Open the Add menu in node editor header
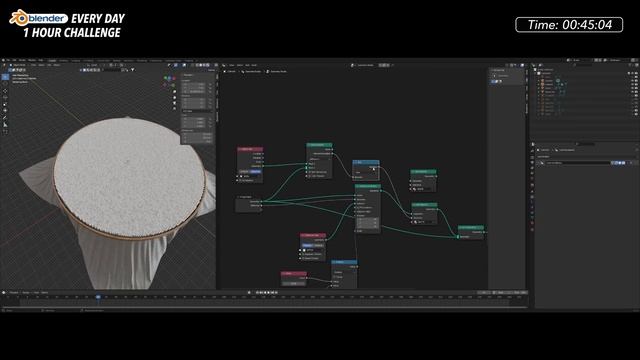 [247, 65]
